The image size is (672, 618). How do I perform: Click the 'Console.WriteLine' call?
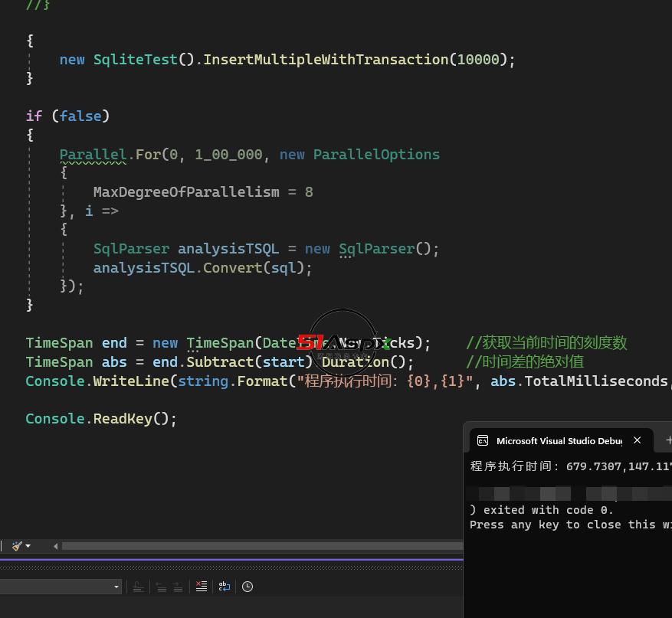[x=97, y=381]
